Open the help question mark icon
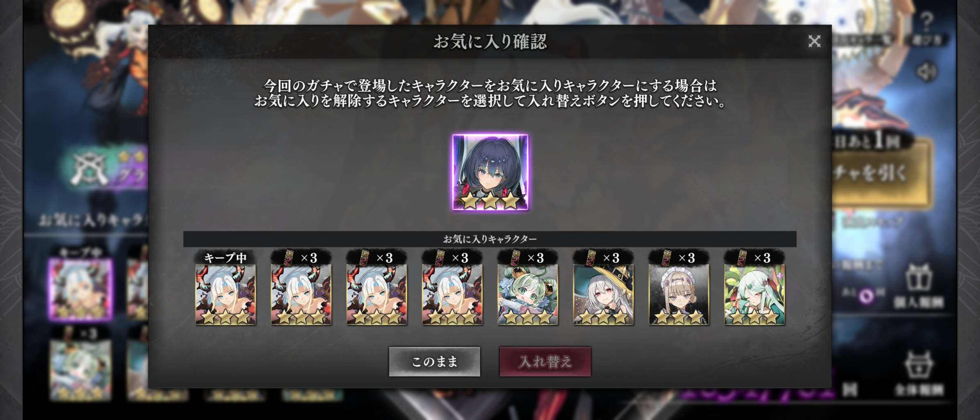 click(x=927, y=21)
